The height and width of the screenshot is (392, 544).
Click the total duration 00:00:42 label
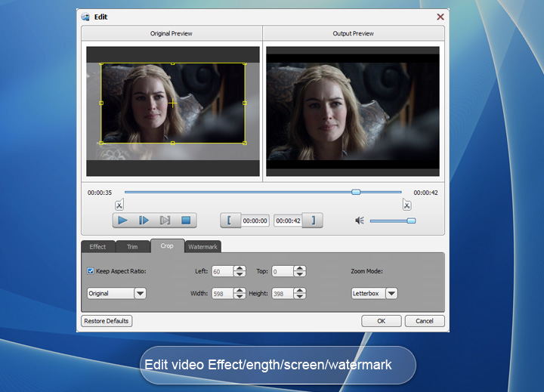click(425, 193)
